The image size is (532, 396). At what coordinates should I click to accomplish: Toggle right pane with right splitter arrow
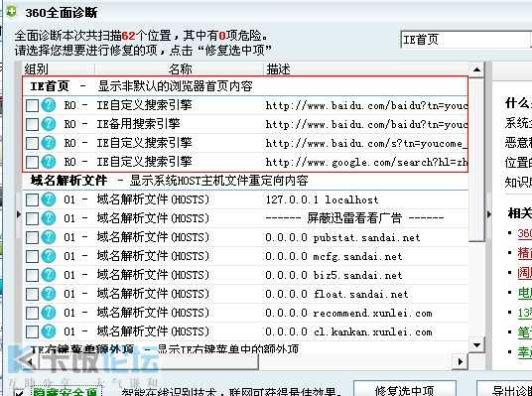coord(488,214)
